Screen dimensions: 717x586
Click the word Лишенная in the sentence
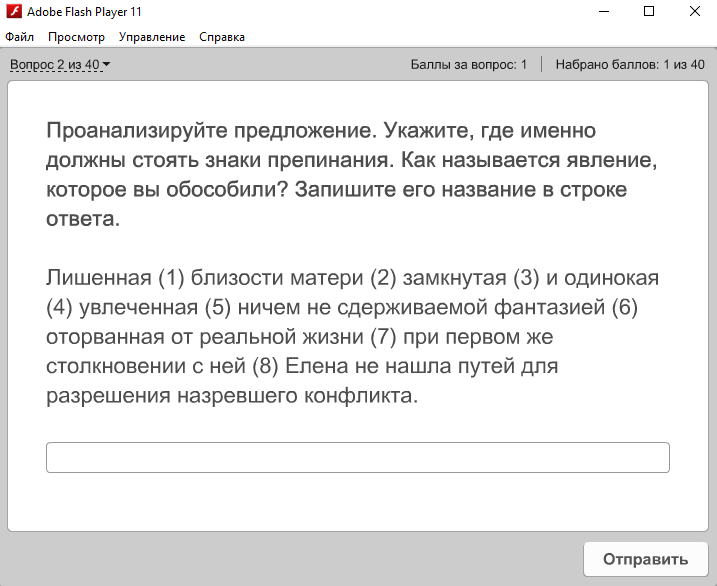(99, 278)
